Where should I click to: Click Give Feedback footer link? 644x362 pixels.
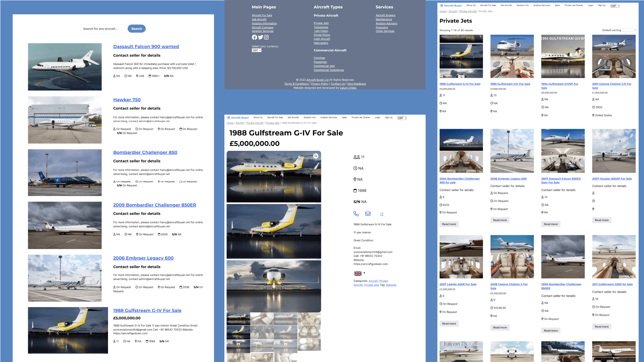coord(357,84)
